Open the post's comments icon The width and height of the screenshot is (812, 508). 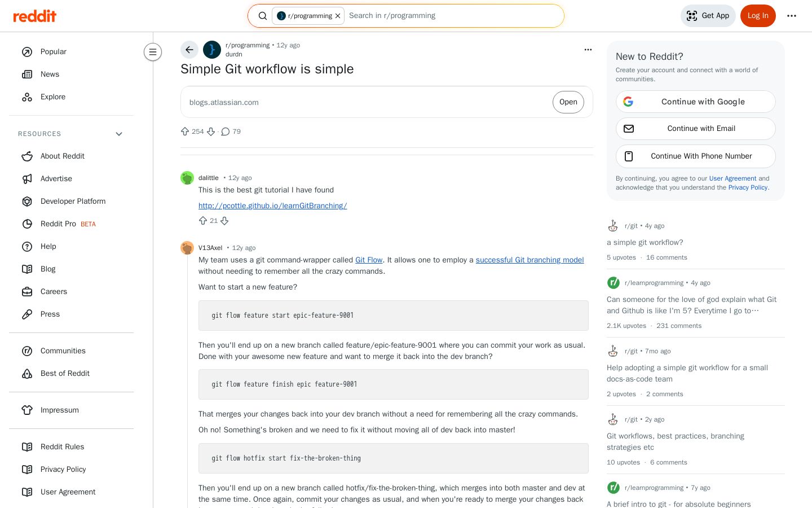(x=226, y=132)
